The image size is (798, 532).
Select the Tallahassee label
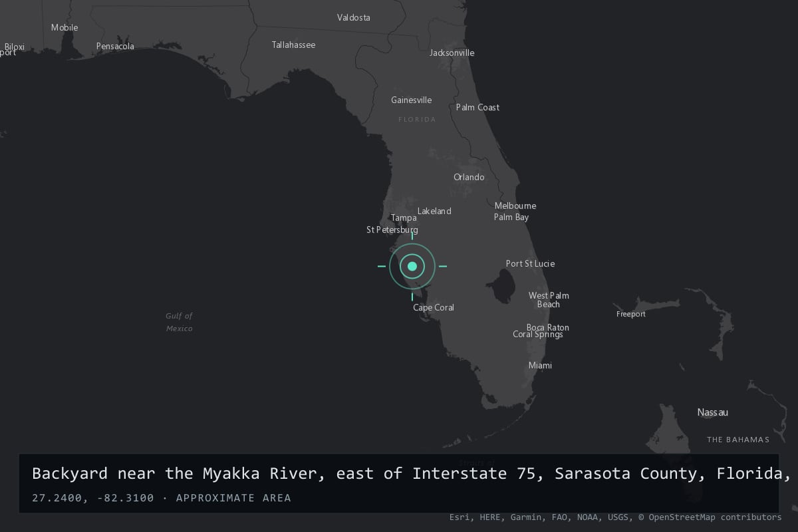coord(293,45)
